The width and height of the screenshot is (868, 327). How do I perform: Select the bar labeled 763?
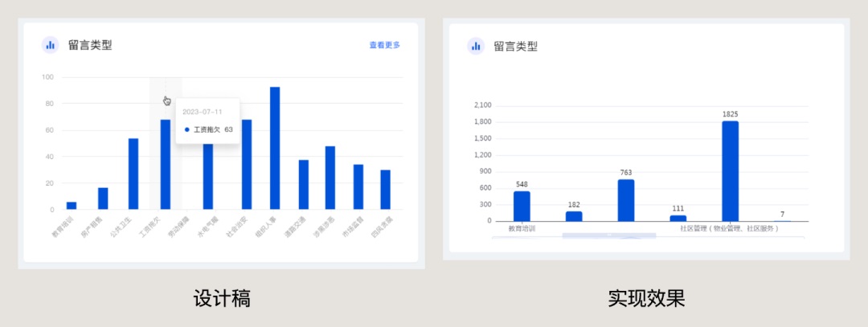pos(625,199)
